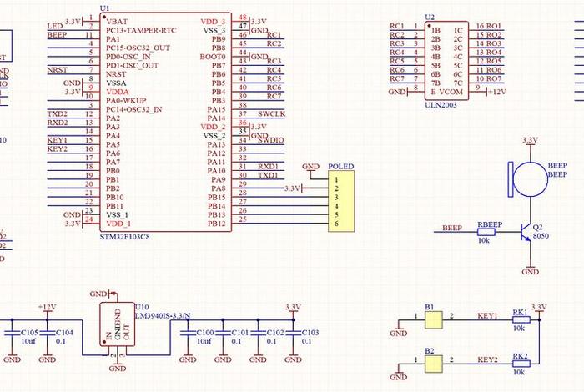Screen dimensions: 584x392
Task: Click the RBEEP 10k resistor
Action: point(486,233)
